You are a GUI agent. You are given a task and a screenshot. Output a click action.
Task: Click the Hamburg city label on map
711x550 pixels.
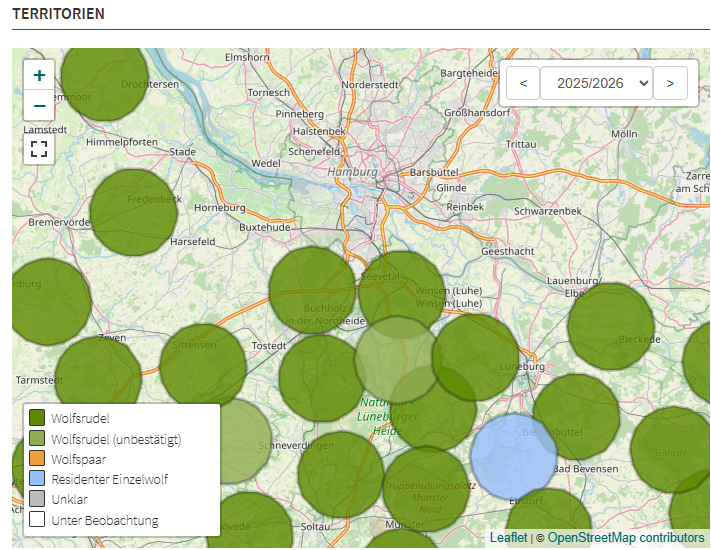[352, 172]
